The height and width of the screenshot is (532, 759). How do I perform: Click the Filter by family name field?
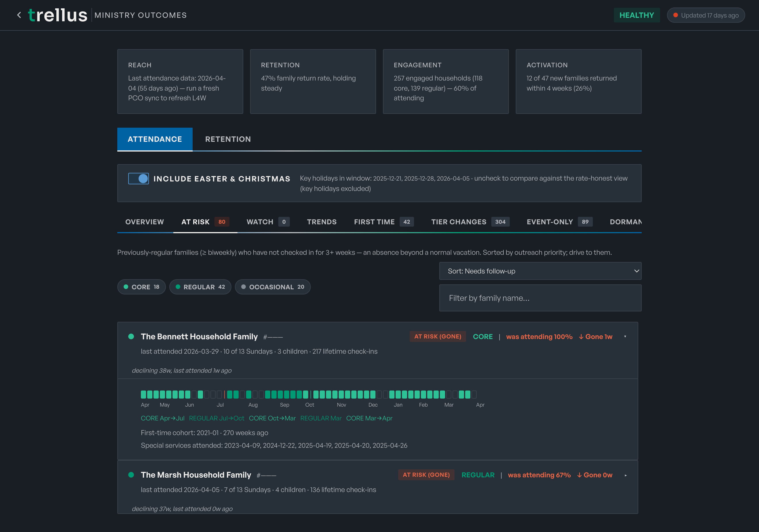[540, 298]
